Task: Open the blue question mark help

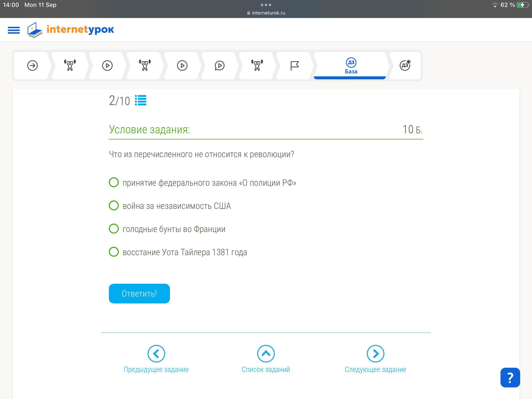Action: pos(510,378)
